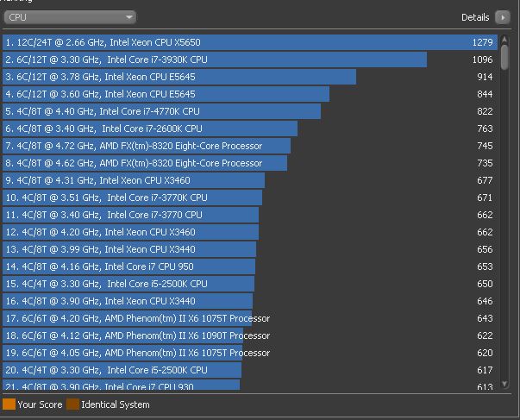
Task: Select the 3.90 GHz Xeon X3440 row
Action: click(250, 301)
